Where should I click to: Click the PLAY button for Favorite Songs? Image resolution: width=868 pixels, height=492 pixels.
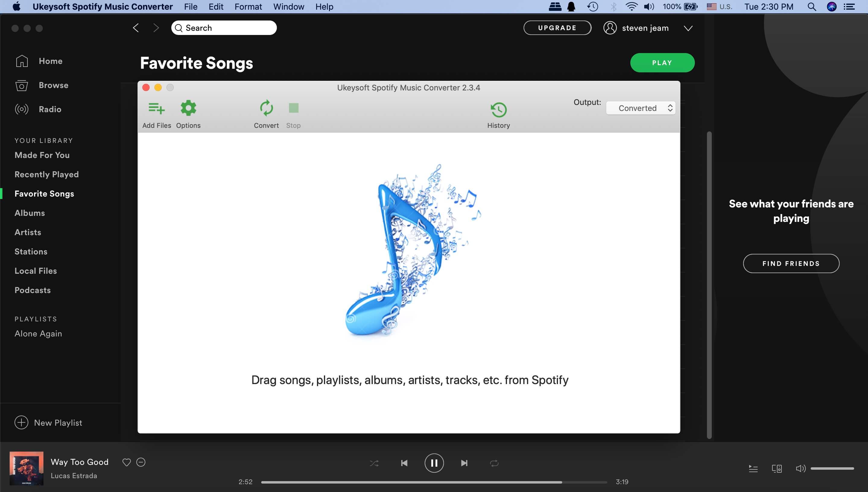(x=662, y=62)
